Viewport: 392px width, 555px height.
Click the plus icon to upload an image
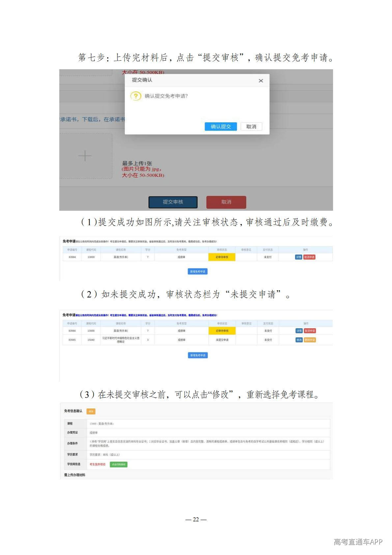point(85,156)
